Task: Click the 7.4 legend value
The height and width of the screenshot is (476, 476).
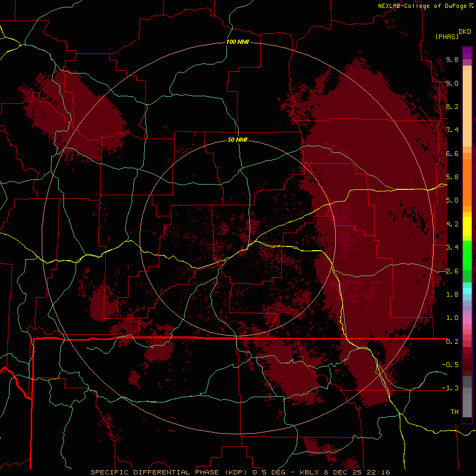Action: click(452, 130)
